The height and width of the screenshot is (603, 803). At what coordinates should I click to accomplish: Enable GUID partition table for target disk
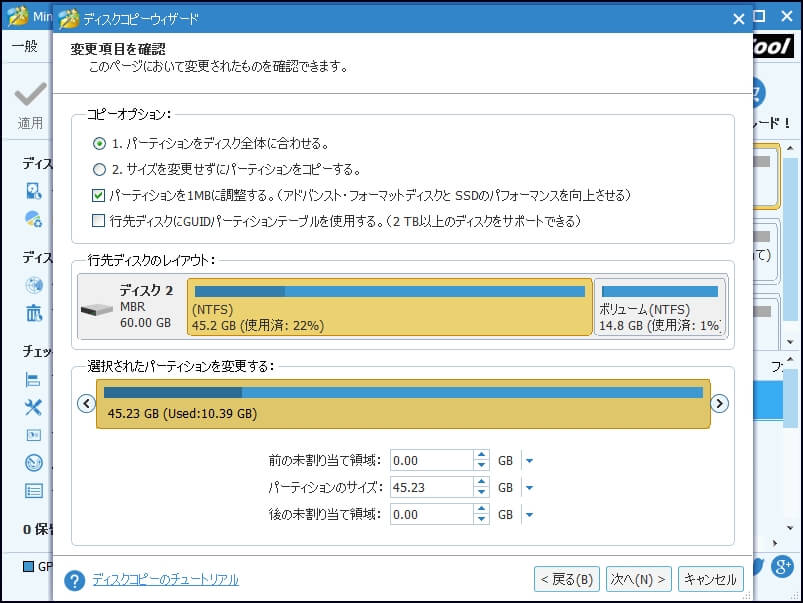98,221
